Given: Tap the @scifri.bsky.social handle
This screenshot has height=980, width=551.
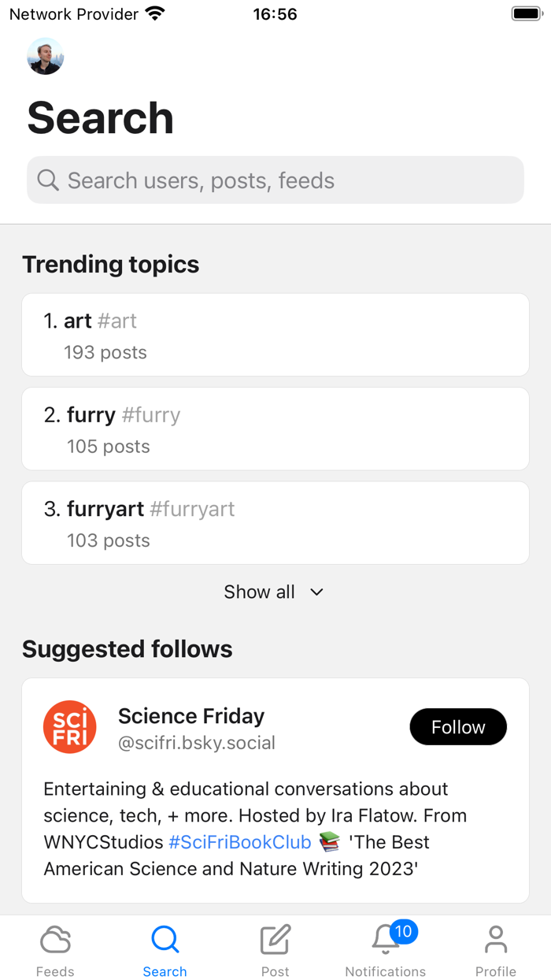Looking at the screenshot, I should [x=197, y=743].
